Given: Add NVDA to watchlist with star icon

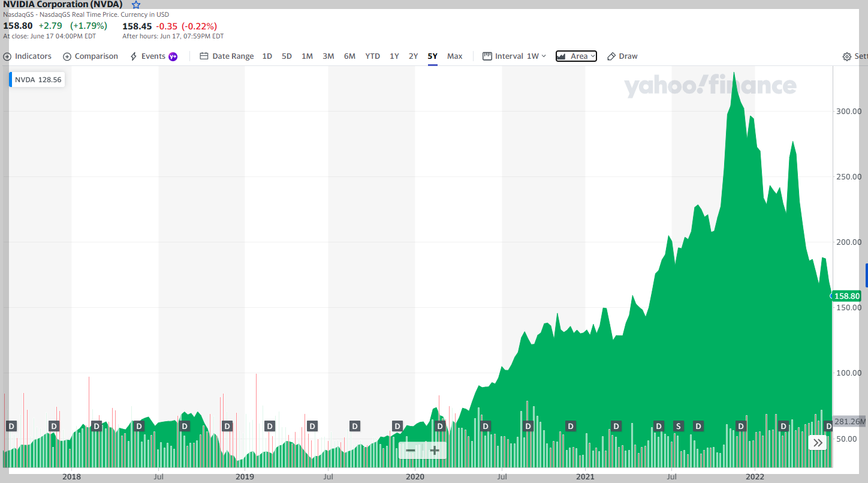Looking at the screenshot, I should pos(135,5).
